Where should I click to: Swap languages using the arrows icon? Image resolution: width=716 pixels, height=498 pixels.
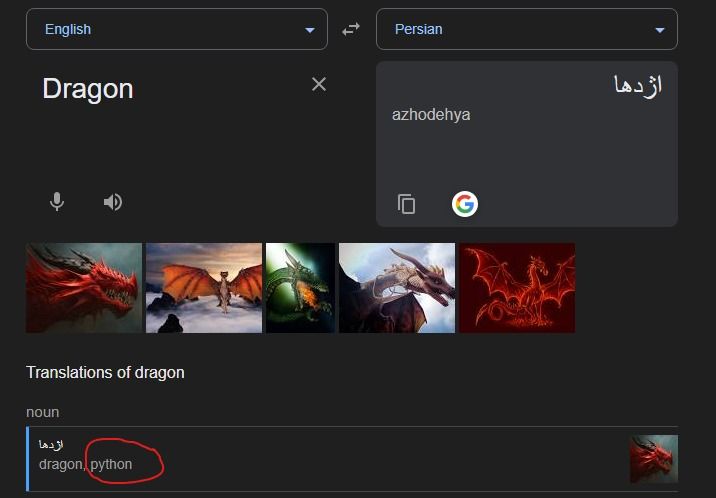click(351, 29)
